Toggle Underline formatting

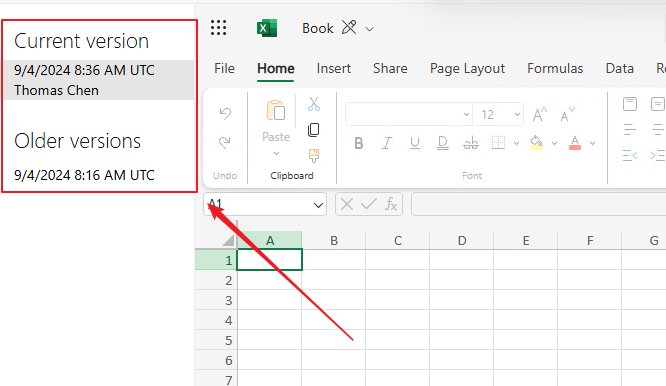[x=415, y=144]
